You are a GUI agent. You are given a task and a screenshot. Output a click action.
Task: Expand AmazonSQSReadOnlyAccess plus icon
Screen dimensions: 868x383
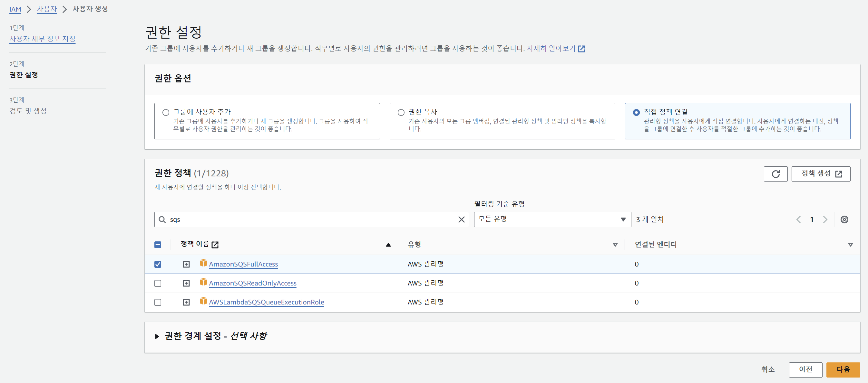[x=186, y=283]
